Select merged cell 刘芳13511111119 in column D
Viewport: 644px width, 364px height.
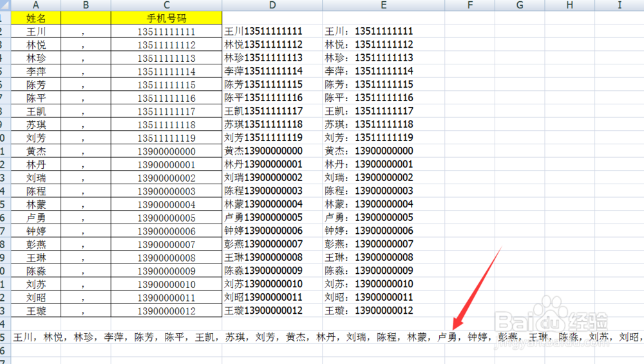tap(272, 137)
